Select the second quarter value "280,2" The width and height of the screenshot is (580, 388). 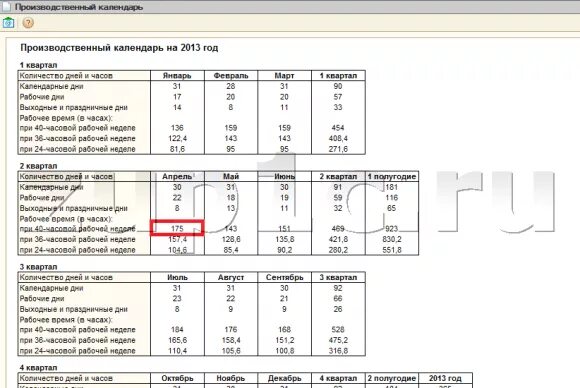point(338,250)
